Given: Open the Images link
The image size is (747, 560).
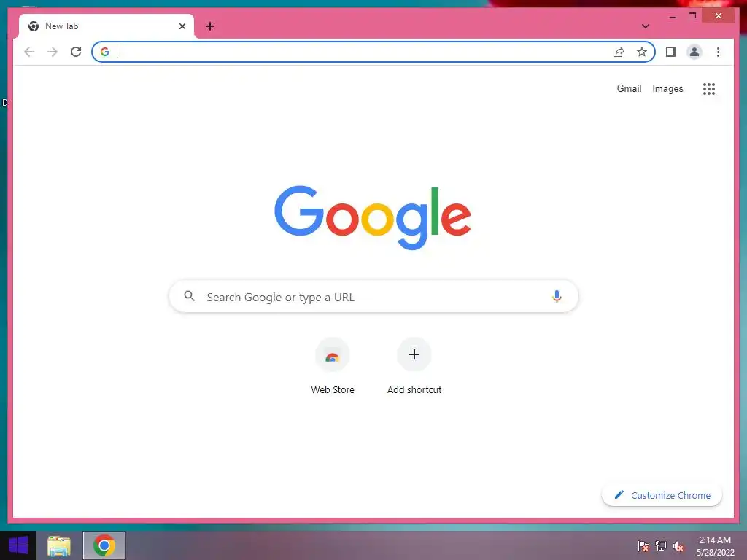Looking at the screenshot, I should point(667,88).
